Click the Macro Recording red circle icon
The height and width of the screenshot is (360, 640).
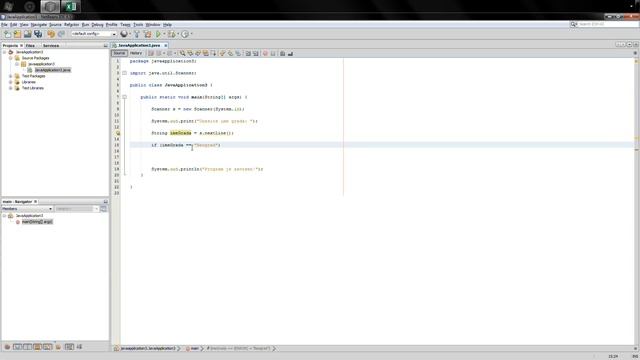click(265, 53)
